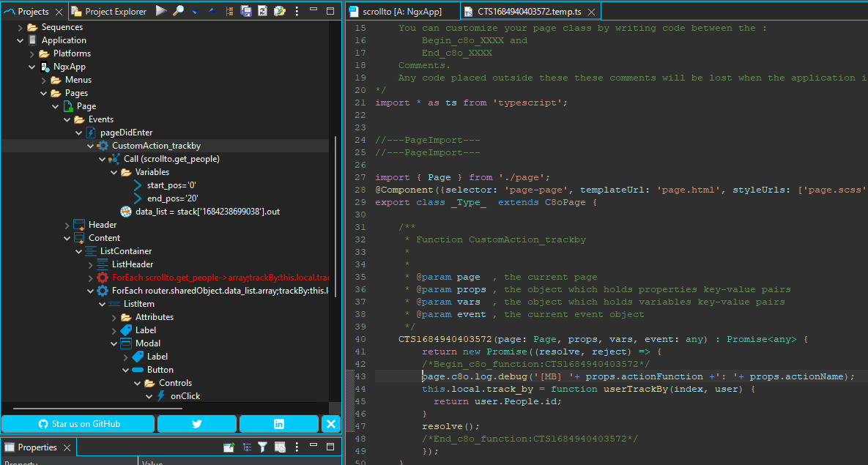Toggle show categories in Properties toolbar
Viewport: 868px width, 465px height.
coord(247,447)
